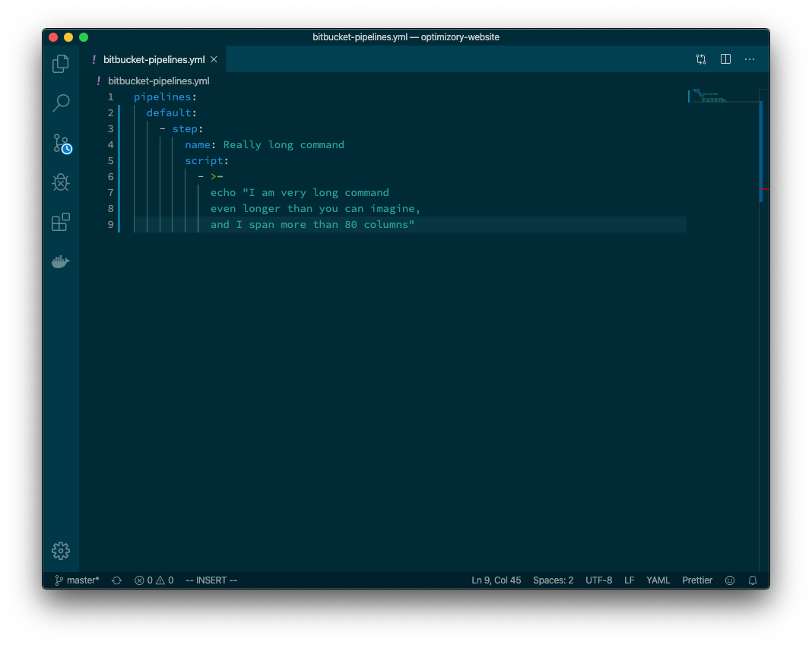Screen dimensions: 812x645
Task: Open the Source Control view
Action: coord(60,143)
